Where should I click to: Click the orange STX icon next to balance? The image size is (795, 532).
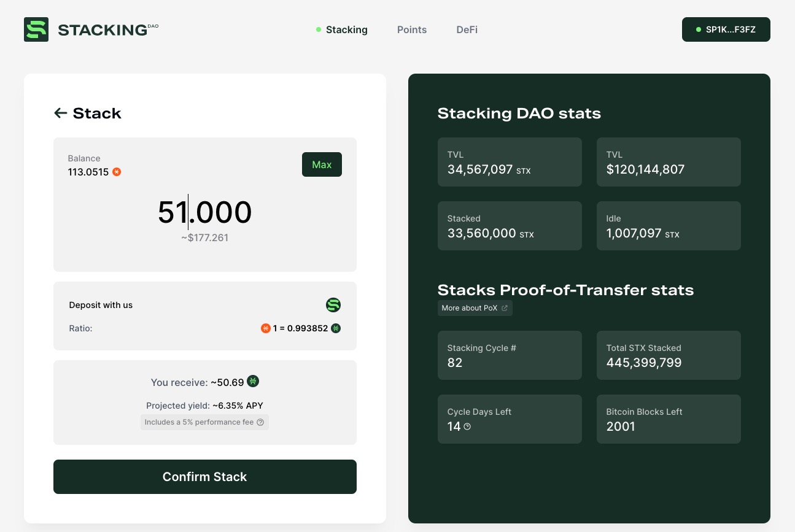tap(117, 172)
